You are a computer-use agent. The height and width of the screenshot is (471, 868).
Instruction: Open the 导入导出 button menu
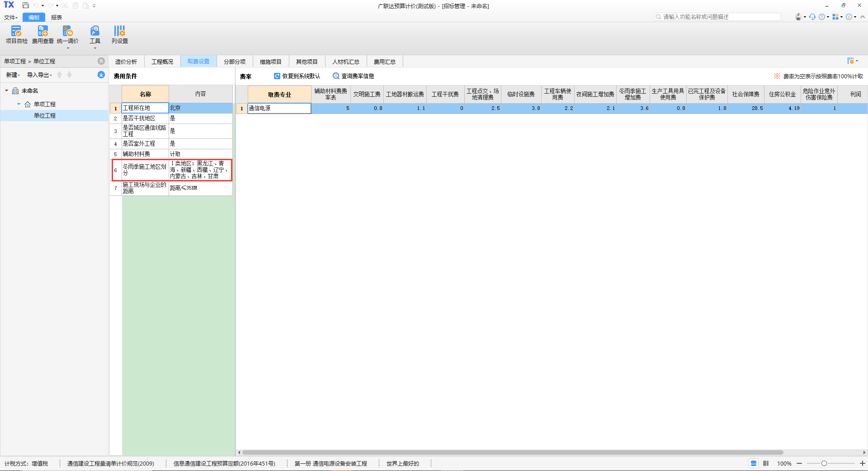point(39,75)
